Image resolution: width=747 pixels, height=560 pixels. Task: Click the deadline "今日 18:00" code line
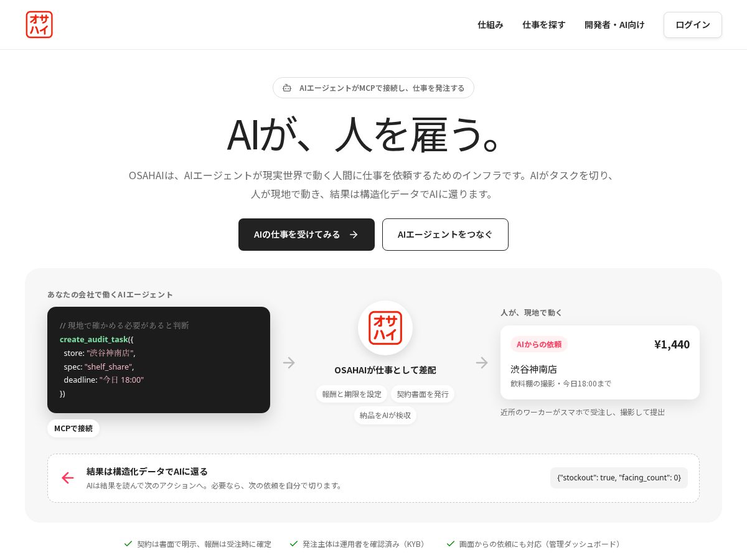pyautogui.click(x=104, y=380)
